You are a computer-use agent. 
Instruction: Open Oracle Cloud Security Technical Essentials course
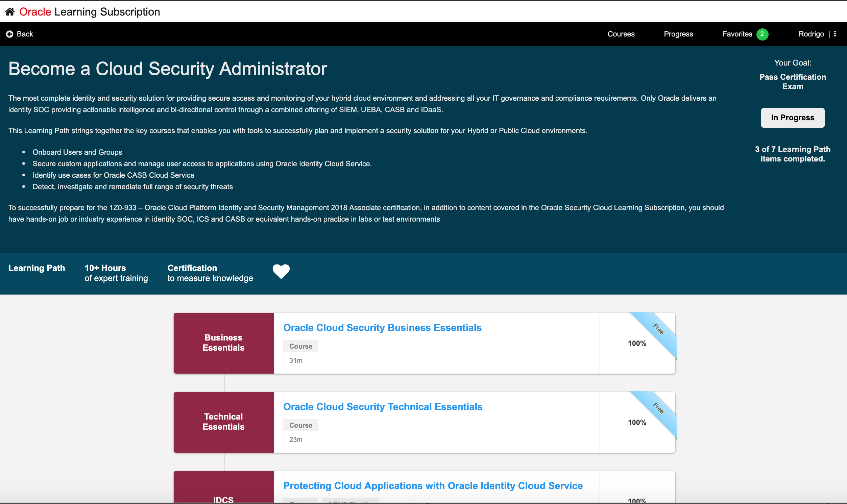(383, 407)
